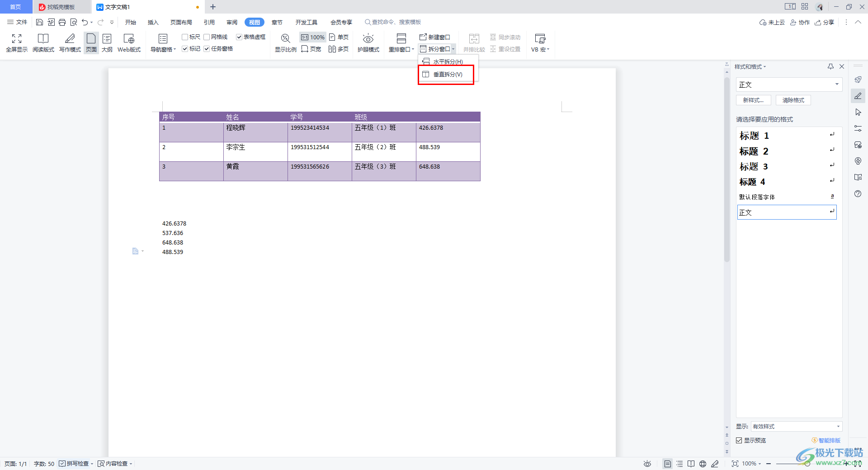This screenshot has height=470, width=868.
Task: Print the document from quick toolbar
Action: pos(62,22)
